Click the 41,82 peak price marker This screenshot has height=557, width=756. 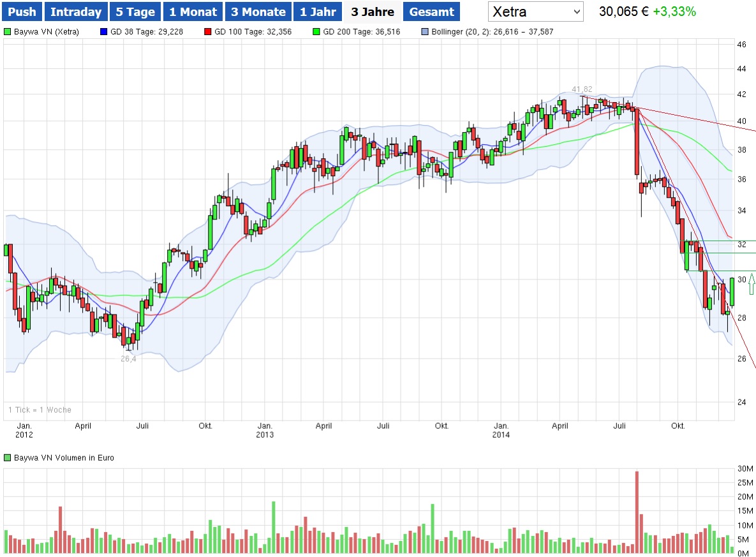tap(581, 89)
